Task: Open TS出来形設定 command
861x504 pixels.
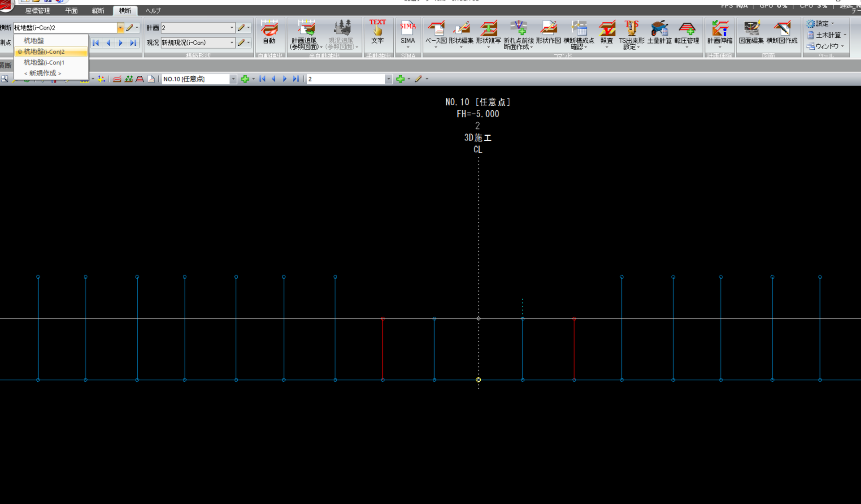Action: pos(631,34)
